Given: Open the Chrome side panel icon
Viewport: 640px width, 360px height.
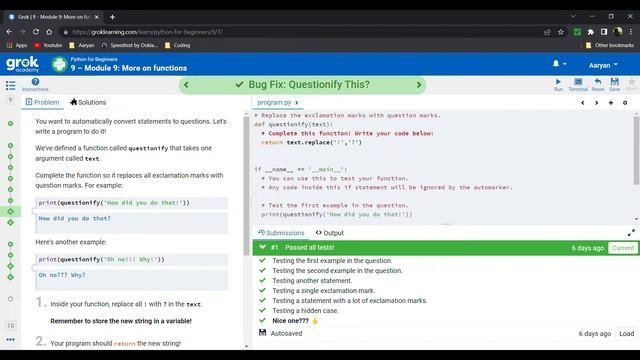Looking at the screenshot, I should [x=604, y=32].
